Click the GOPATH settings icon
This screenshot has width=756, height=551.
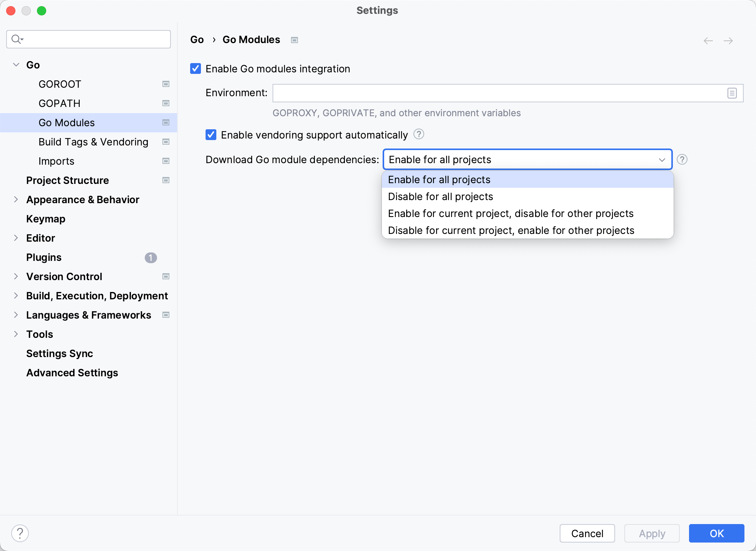[x=167, y=103]
